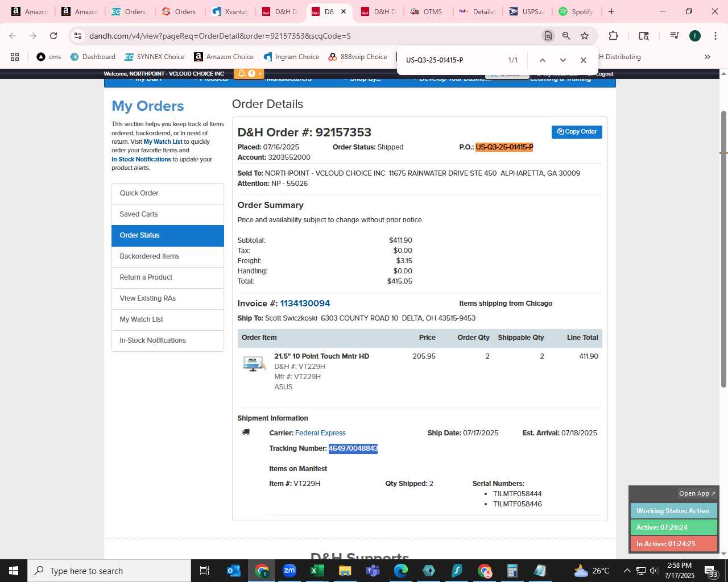
Task: Open the notification center icon
Action: [711, 571]
